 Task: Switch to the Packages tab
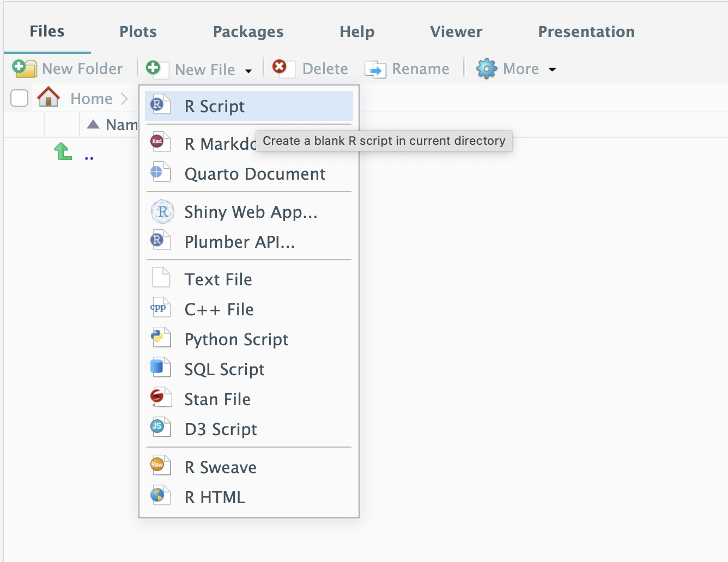pyautogui.click(x=248, y=32)
